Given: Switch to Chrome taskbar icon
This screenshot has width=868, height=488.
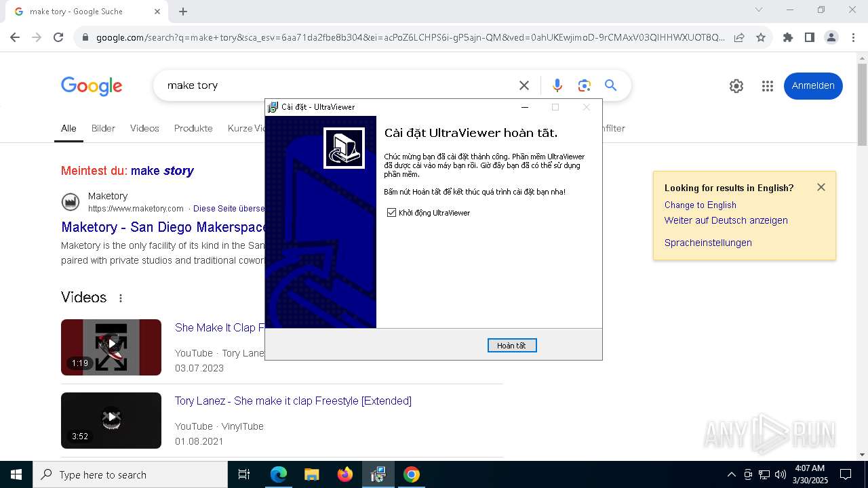Looking at the screenshot, I should click(412, 474).
